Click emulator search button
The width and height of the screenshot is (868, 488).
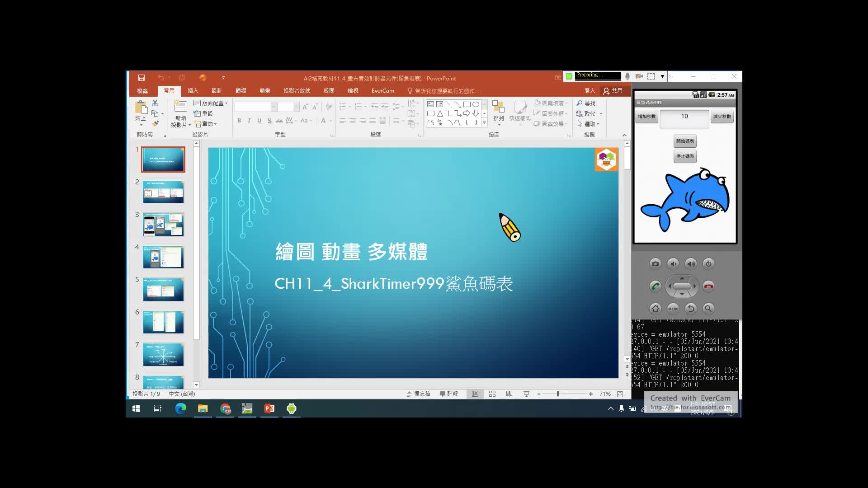point(708,309)
